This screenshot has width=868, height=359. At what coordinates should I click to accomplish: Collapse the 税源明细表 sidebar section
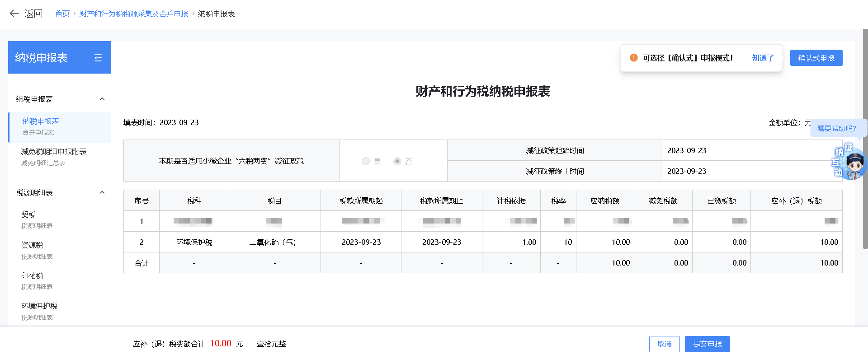(102, 192)
